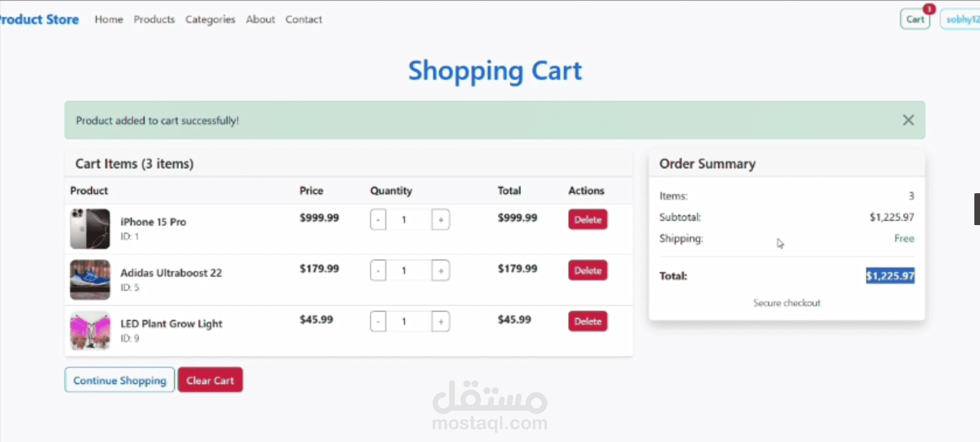Image resolution: width=980 pixels, height=442 pixels.
Task: Click the iPhone 15 Pro quantity field
Action: tap(409, 220)
